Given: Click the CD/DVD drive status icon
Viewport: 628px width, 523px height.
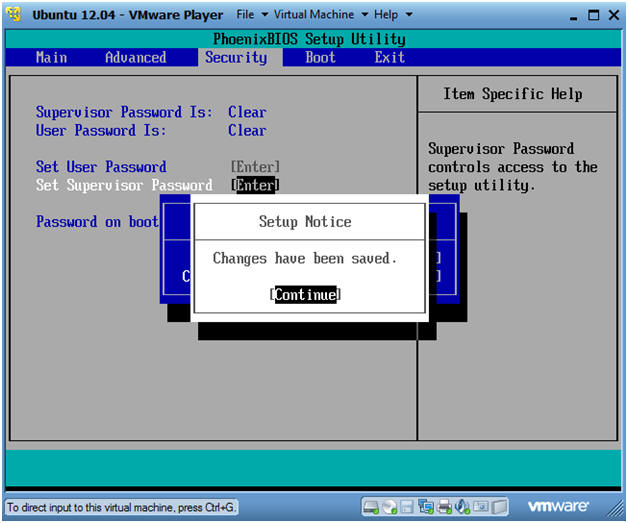Looking at the screenshot, I should (x=389, y=507).
